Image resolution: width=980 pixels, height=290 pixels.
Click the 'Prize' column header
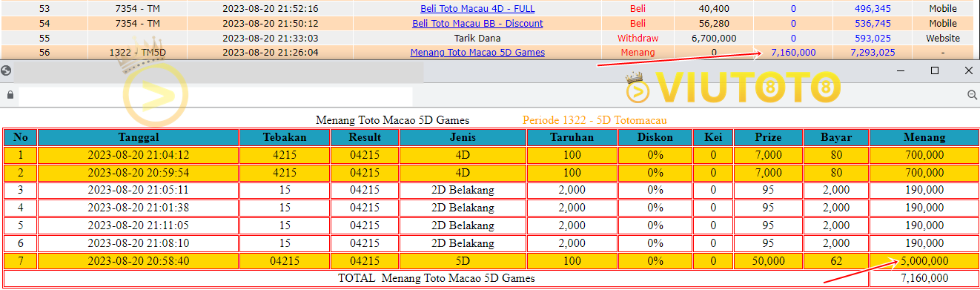(x=768, y=137)
